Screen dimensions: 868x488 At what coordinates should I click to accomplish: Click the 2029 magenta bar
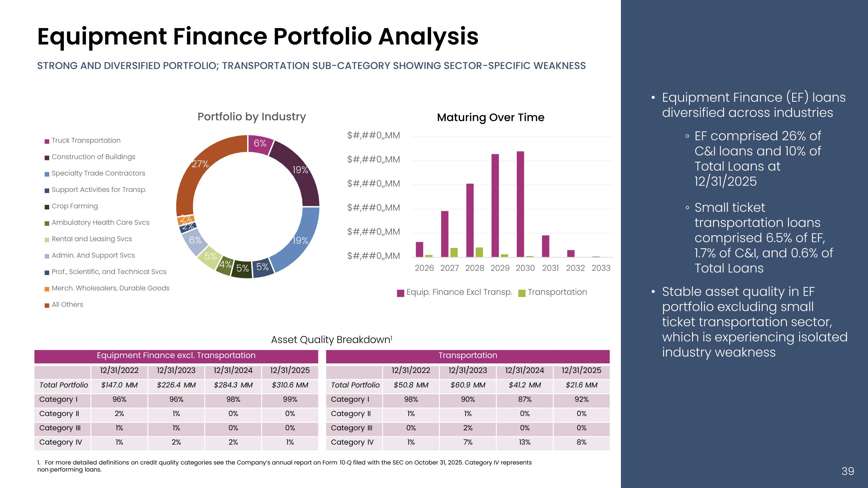[x=495, y=205]
